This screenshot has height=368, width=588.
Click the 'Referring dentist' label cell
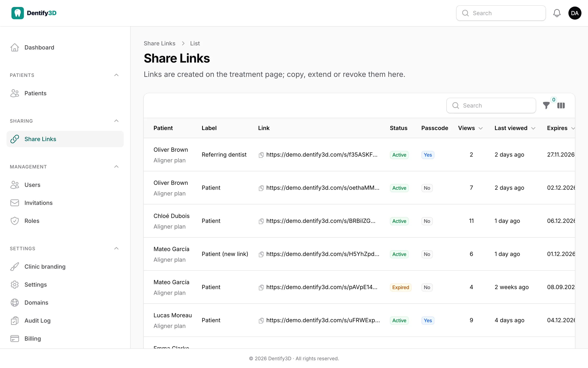tap(224, 155)
